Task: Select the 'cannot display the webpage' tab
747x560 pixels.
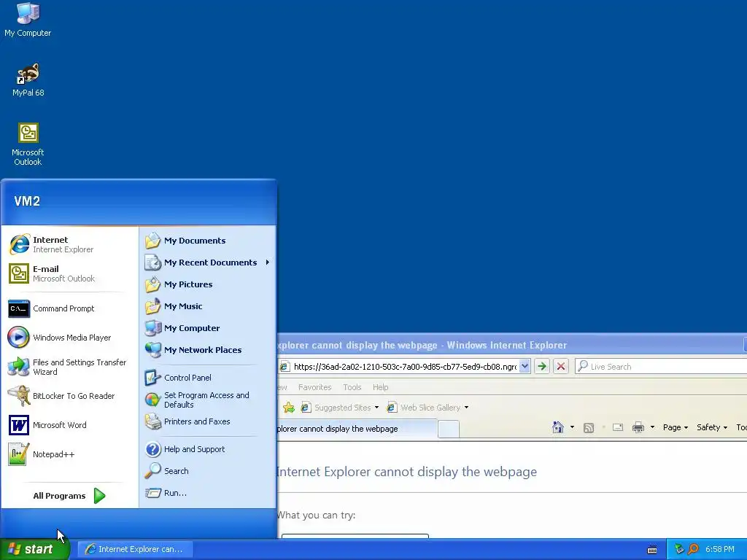Action: point(357,429)
